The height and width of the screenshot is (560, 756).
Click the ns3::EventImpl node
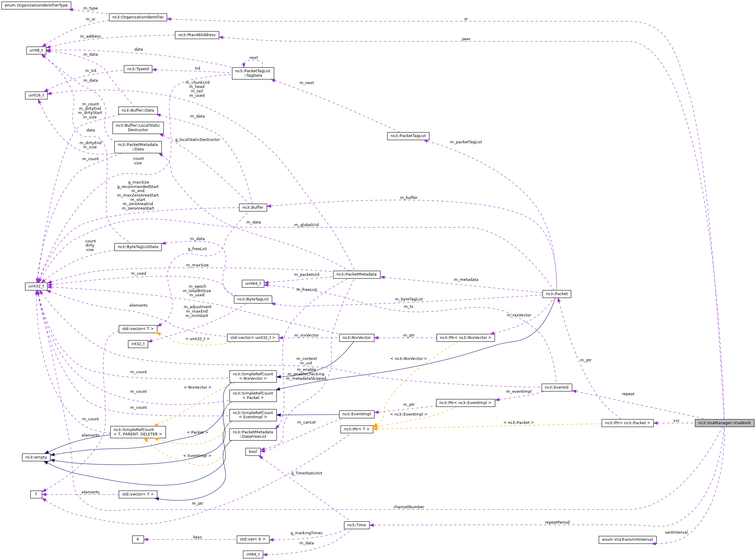(357, 414)
